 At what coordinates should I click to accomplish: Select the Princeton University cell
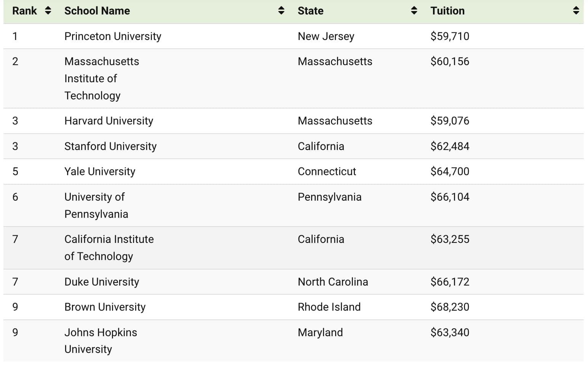(113, 36)
